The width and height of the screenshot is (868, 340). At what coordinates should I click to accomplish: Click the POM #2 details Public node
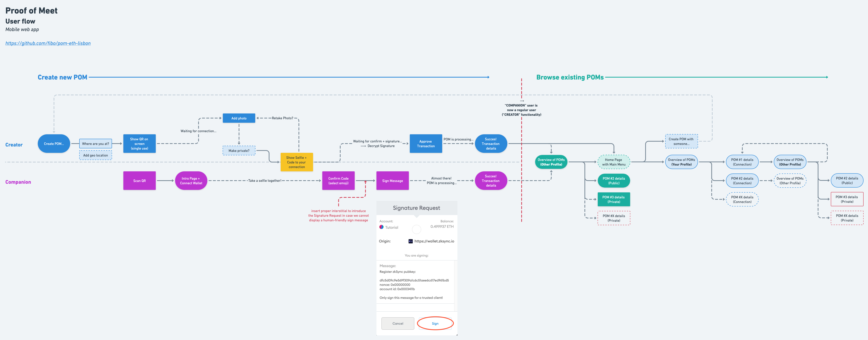614,180
